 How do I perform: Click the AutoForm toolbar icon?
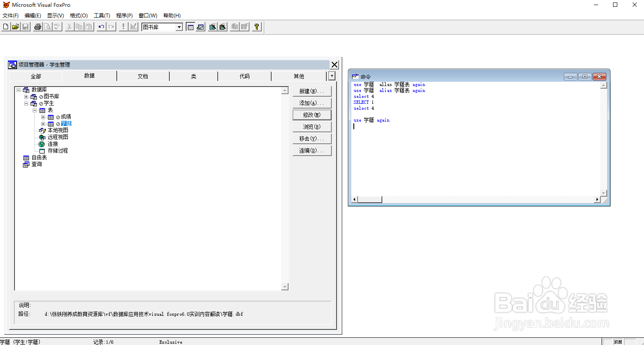tap(235, 27)
